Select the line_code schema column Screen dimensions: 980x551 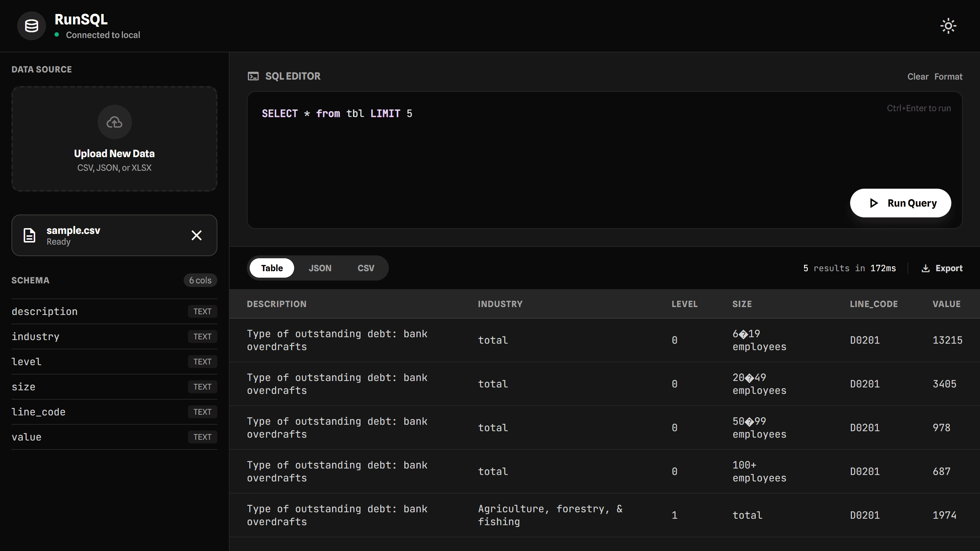point(114,412)
